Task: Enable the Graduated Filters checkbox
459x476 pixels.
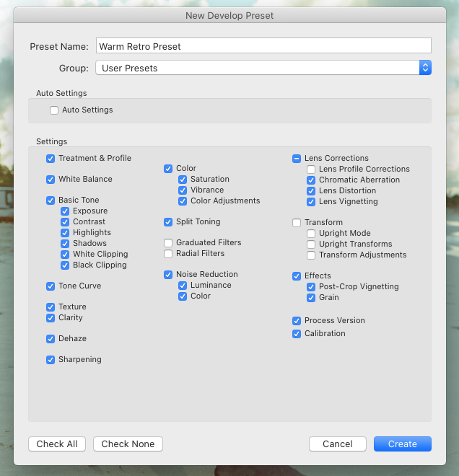Action: point(168,243)
